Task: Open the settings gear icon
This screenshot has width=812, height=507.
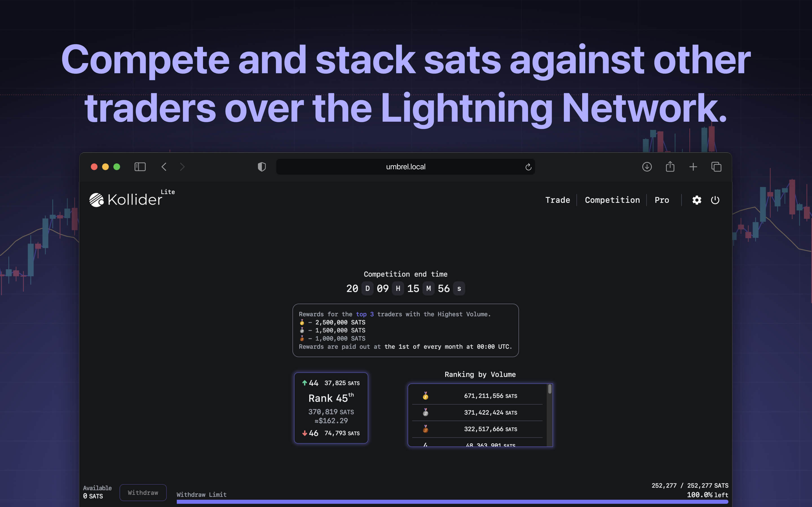Action: (697, 200)
